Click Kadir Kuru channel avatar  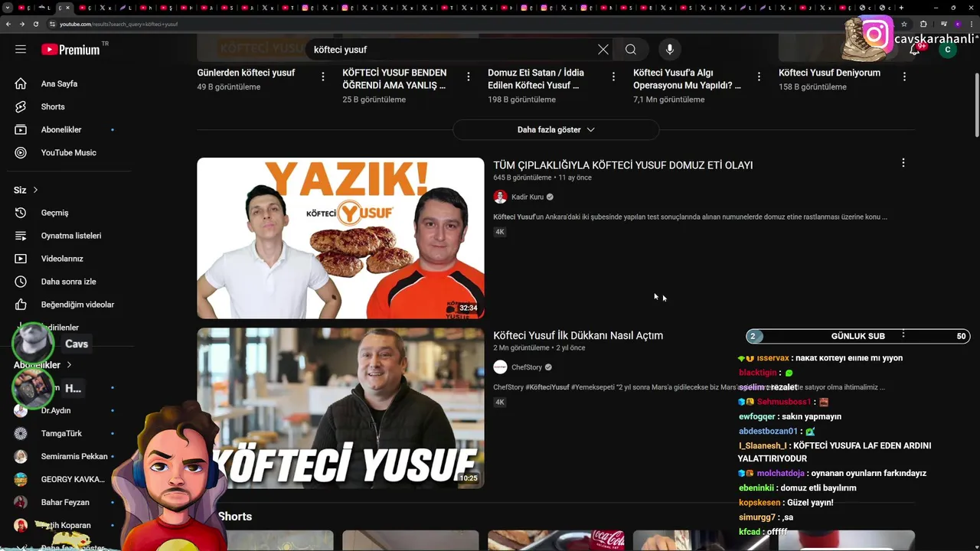pos(500,197)
